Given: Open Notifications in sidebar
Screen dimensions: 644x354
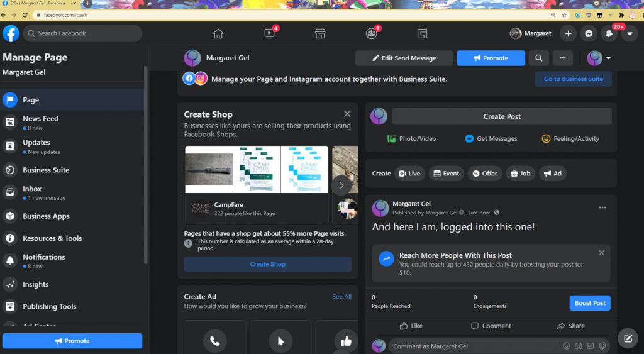Looking at the screenshot, I should coord(72,260).
